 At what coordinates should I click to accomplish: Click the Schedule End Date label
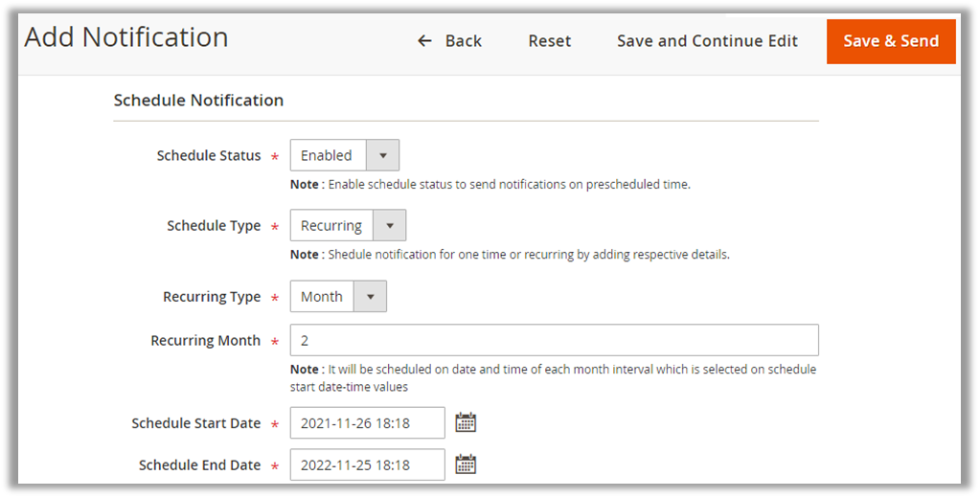199,464
